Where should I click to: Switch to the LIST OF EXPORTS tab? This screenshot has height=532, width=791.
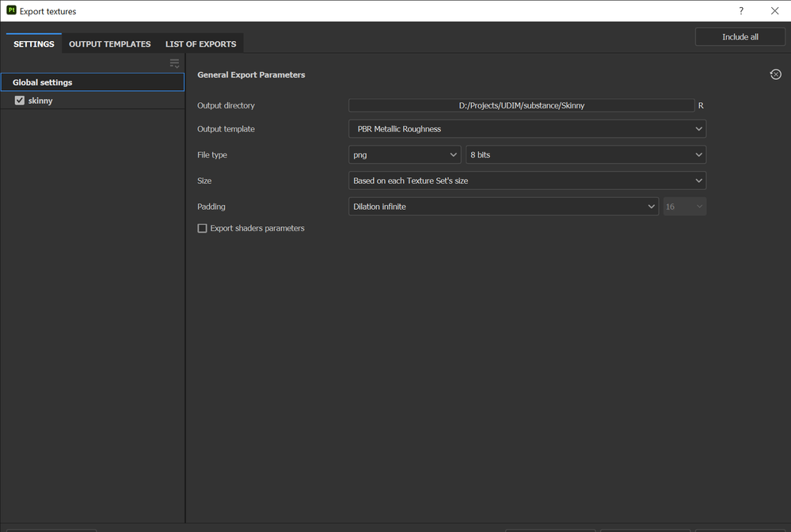[200, 44]
